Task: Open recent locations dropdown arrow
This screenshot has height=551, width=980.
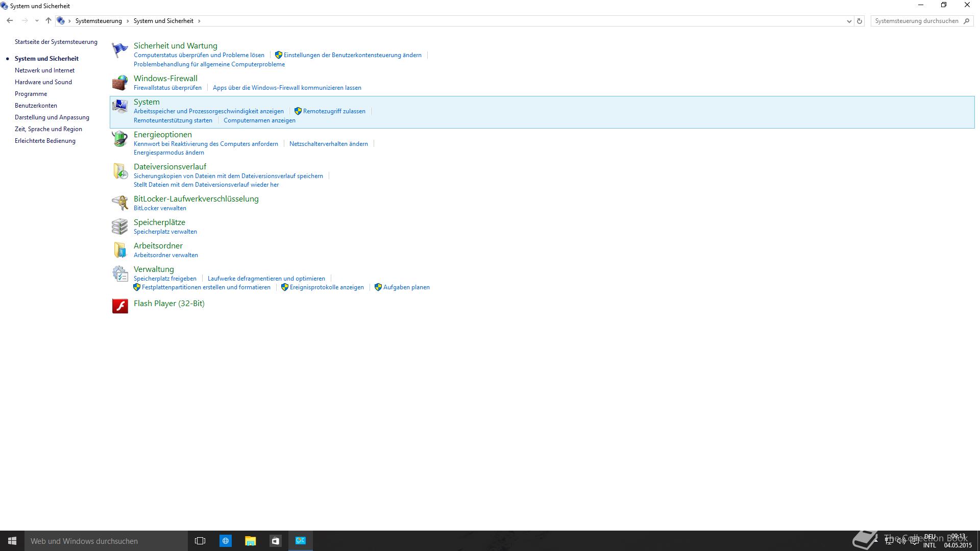Action: (x=37, y=21)
